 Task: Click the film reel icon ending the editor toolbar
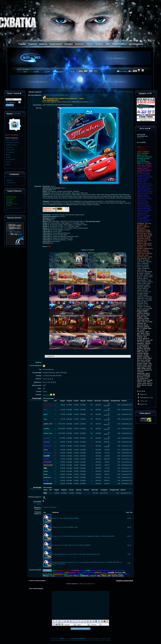(x=107, y=621)
